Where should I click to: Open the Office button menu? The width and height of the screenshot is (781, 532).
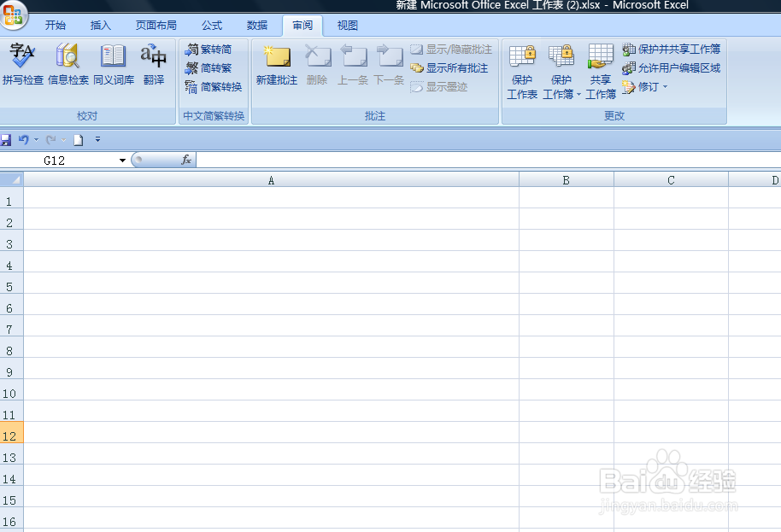[x=13, y=14]
